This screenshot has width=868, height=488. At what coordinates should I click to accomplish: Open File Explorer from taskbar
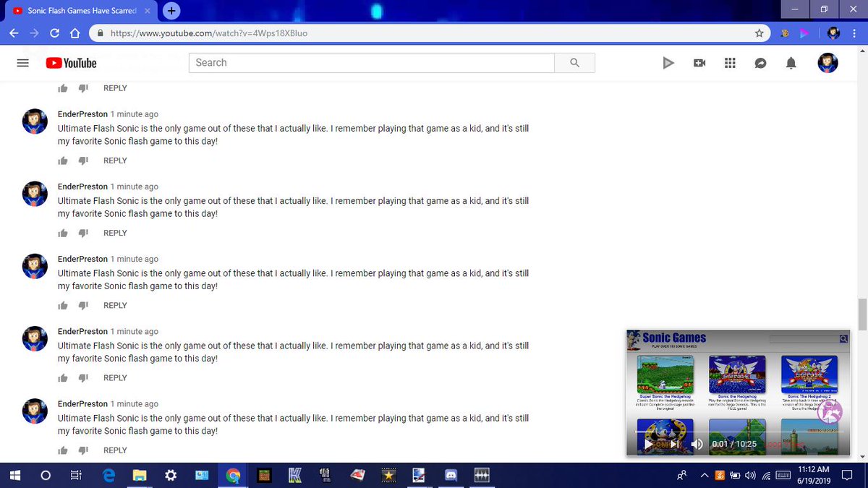pos(140,475)
